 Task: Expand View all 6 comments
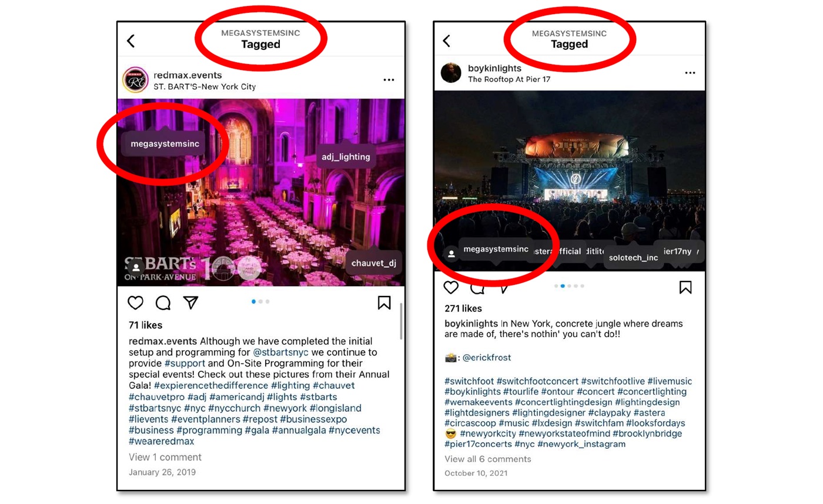click(x=488, y=459)
